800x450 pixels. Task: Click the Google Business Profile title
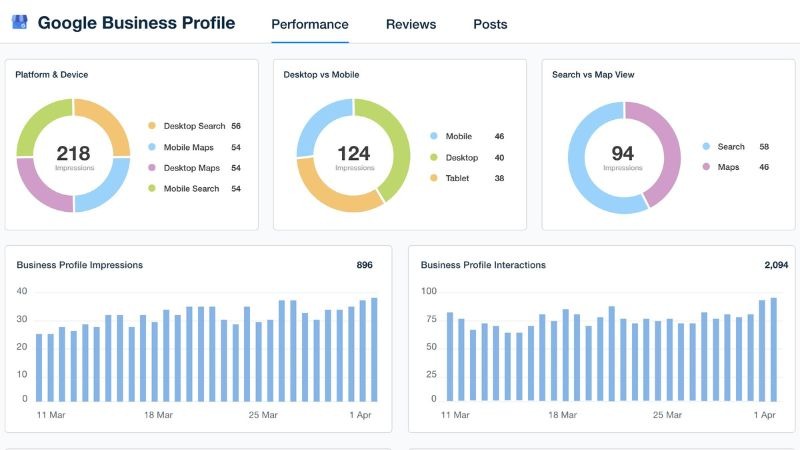(x=136, y=23)
